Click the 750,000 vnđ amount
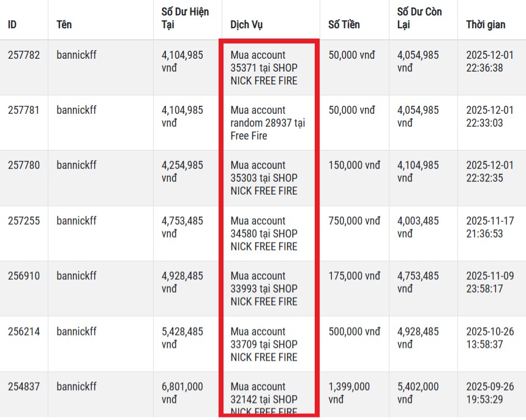Image resolution: width=526 pixels, height=420 pixels. click(x=354, y=221)
